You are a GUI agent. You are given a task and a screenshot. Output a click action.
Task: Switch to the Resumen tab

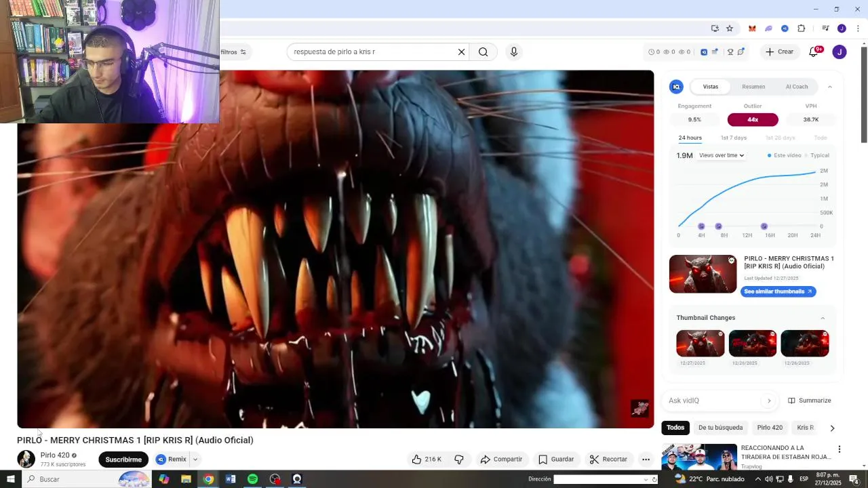[753, 87]
